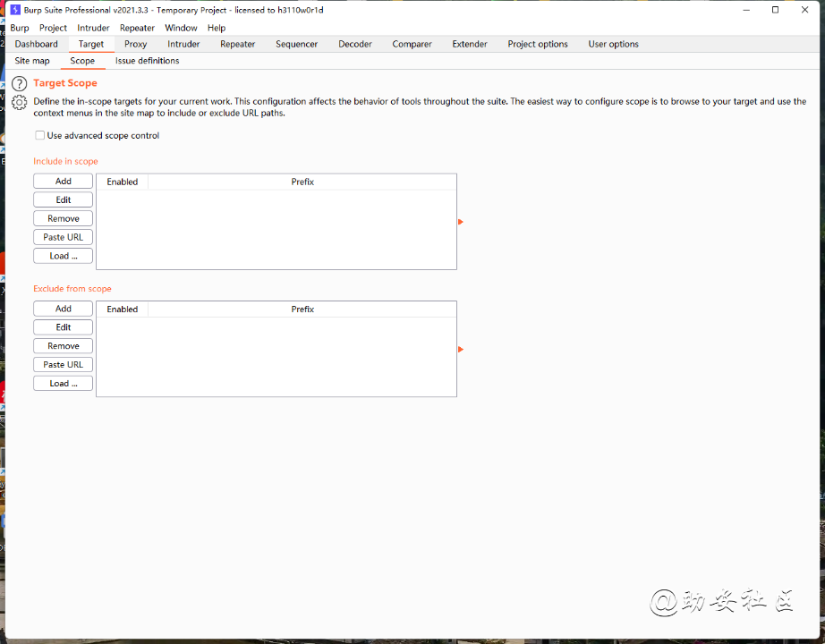The height and width of the screenshot is (644, 825).
Task: Open the Decoder tab
Action: (x=355, y=44)
